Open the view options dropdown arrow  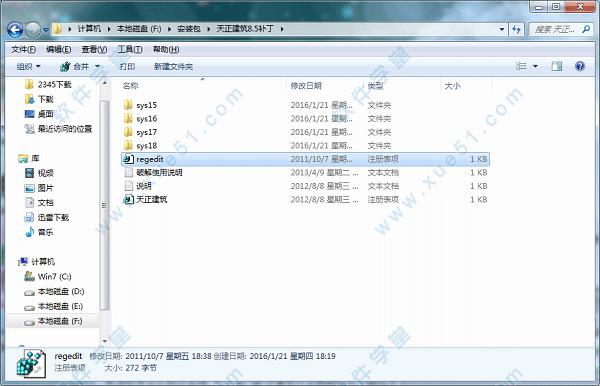535,66
